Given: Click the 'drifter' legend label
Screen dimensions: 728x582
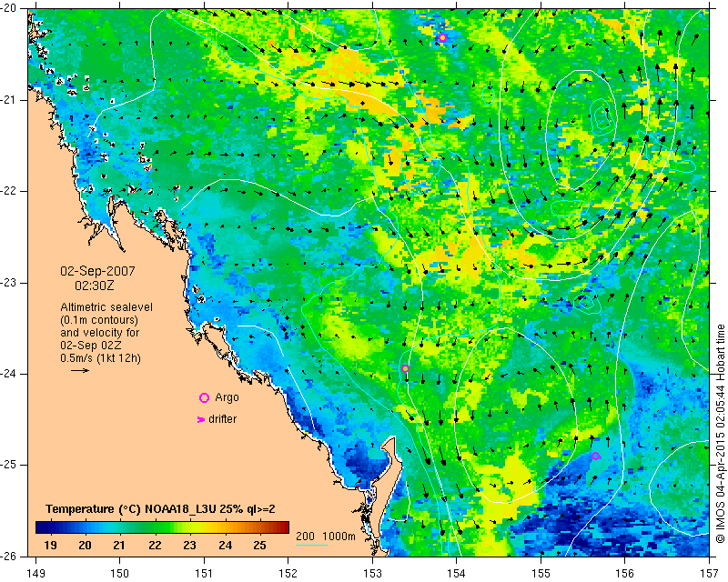Looking at the screenshot, I should [x=222, y=419].
